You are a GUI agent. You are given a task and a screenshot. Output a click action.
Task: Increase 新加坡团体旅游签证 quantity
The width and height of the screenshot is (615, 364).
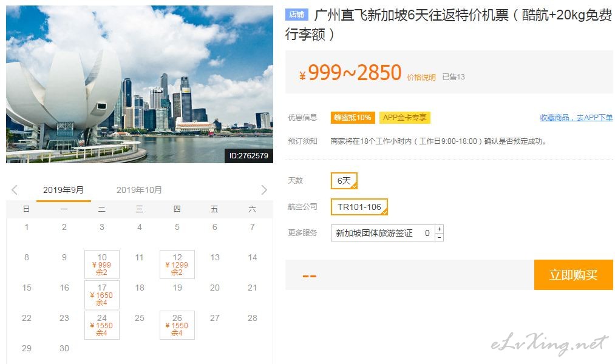440,229
